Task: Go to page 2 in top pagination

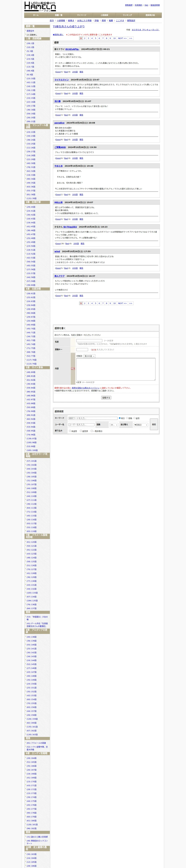Action: click(x=85, y=38)
